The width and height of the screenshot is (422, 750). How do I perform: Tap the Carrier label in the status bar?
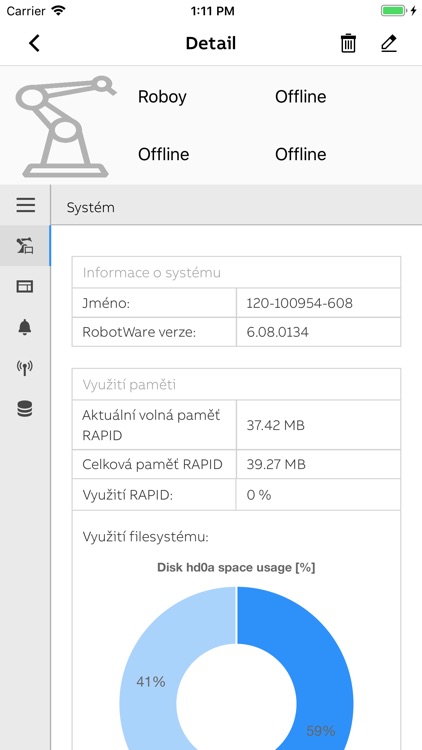(26, 11)
